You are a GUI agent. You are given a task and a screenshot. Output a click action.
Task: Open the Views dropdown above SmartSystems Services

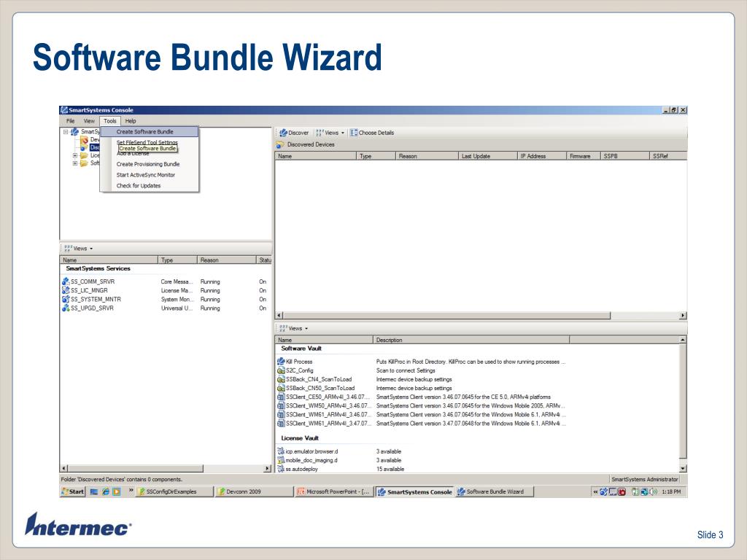79,249
